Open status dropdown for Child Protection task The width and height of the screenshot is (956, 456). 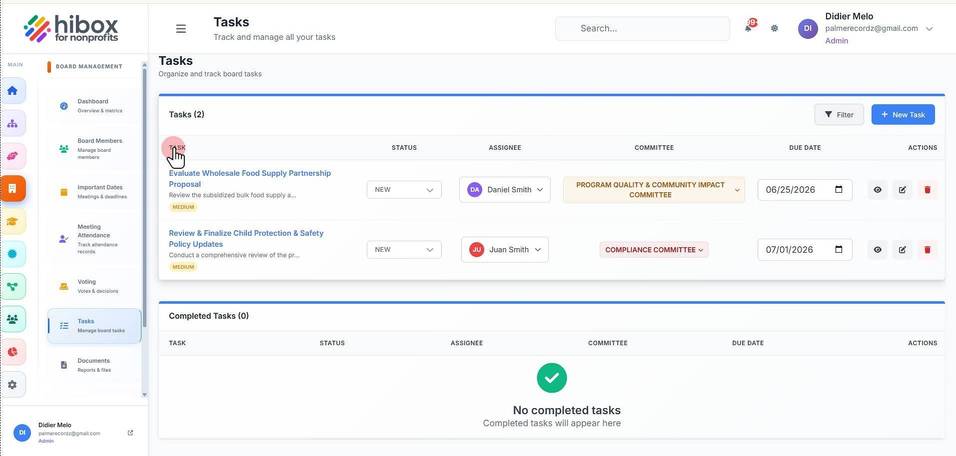[x=404, y=249]
